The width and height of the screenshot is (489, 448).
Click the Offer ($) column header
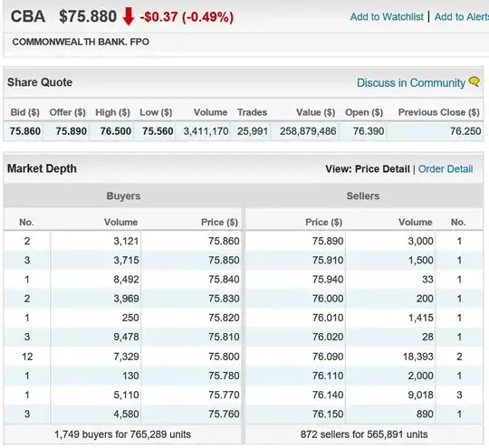(x=67, y=112)
